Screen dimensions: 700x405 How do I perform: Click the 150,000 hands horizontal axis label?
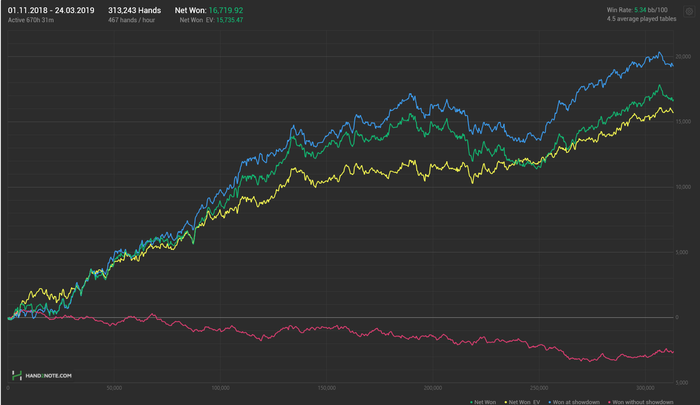(327, 388)
